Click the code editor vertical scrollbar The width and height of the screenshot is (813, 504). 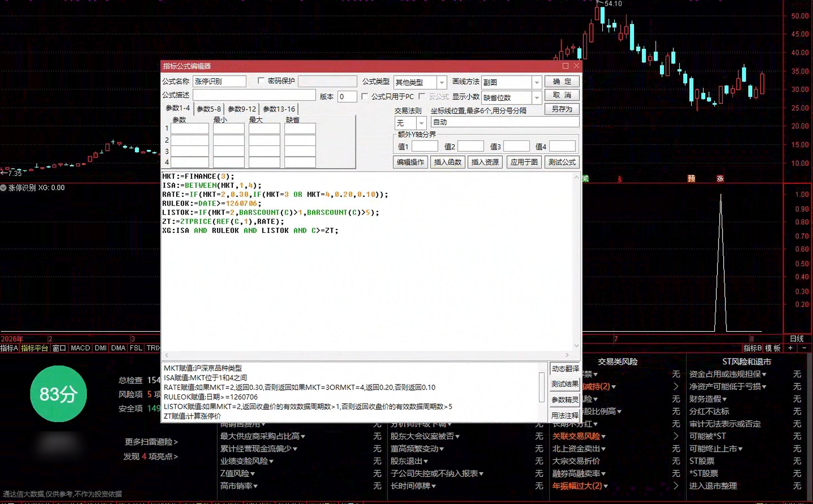click(576, 261)
